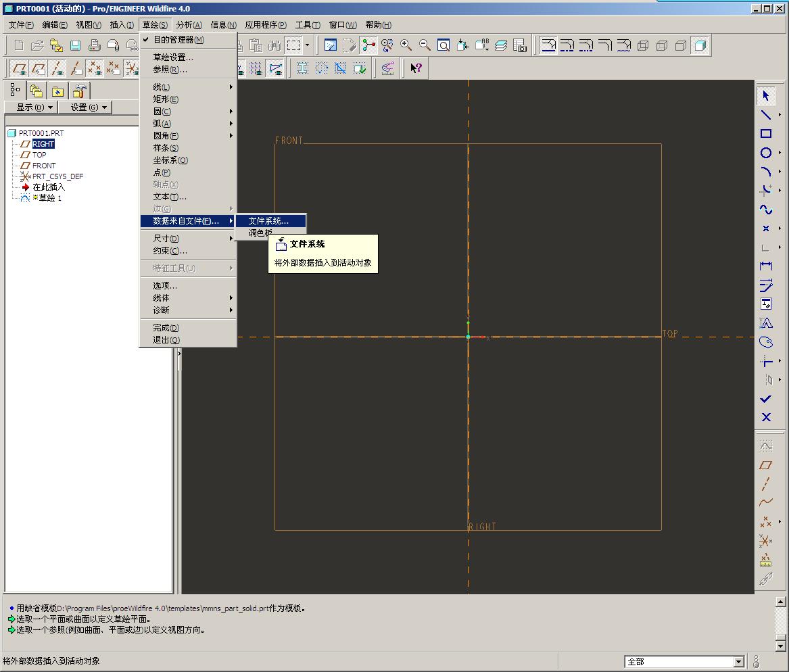Viewport: 789px width, 672px height.
Task: Open the sketcher palette tool
Action: [x=766, y=342]
